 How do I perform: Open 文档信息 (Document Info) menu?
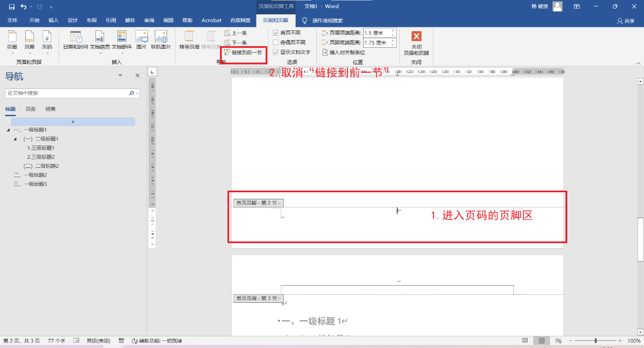click(100, 42)
